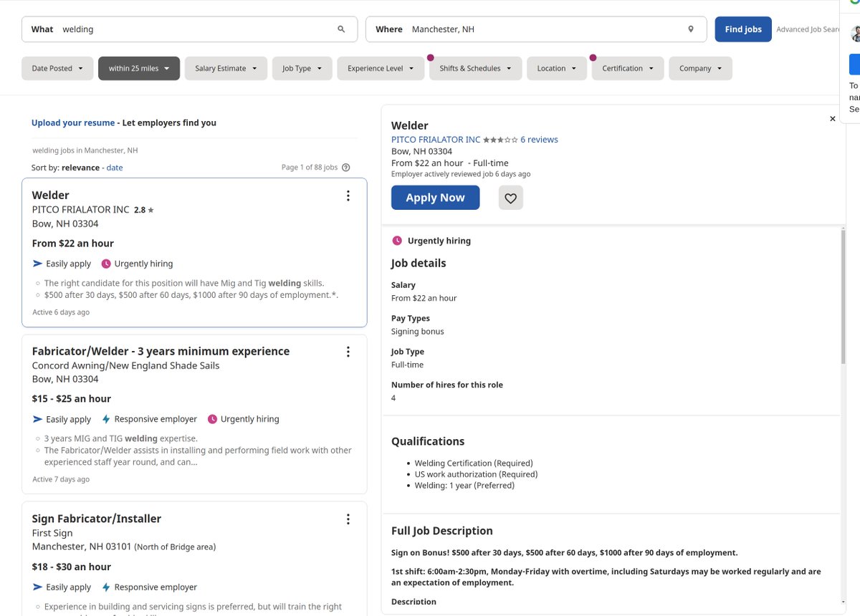The height and width of the screenshot is (616, 860).
Task: Click Easily apply arrow icon on the Welder card
Action: click(38, 264)
